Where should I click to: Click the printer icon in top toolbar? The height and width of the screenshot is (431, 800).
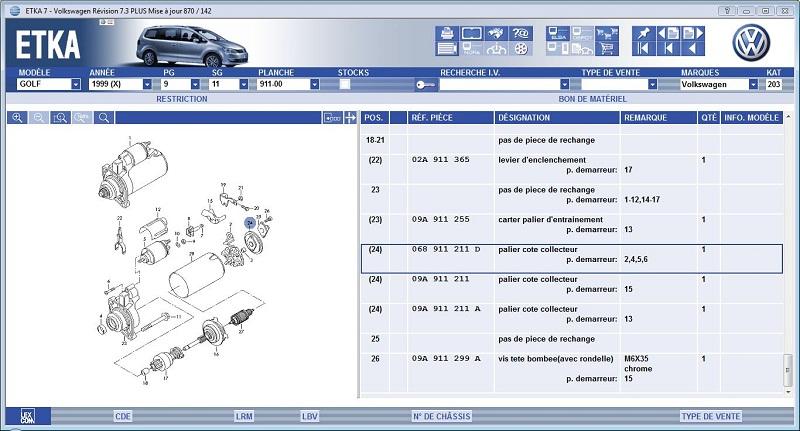click(x=447, y=33)
